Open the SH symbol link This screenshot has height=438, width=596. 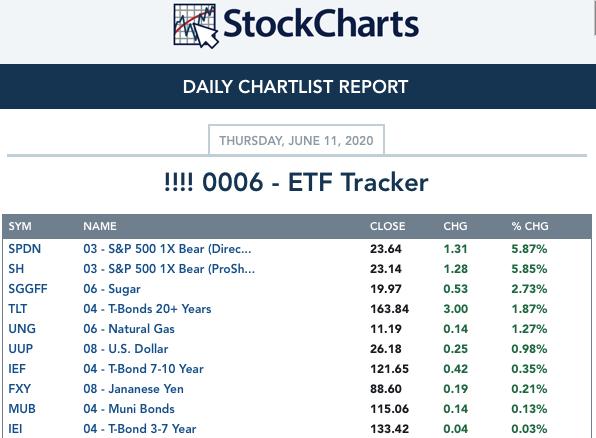point(16,269)
